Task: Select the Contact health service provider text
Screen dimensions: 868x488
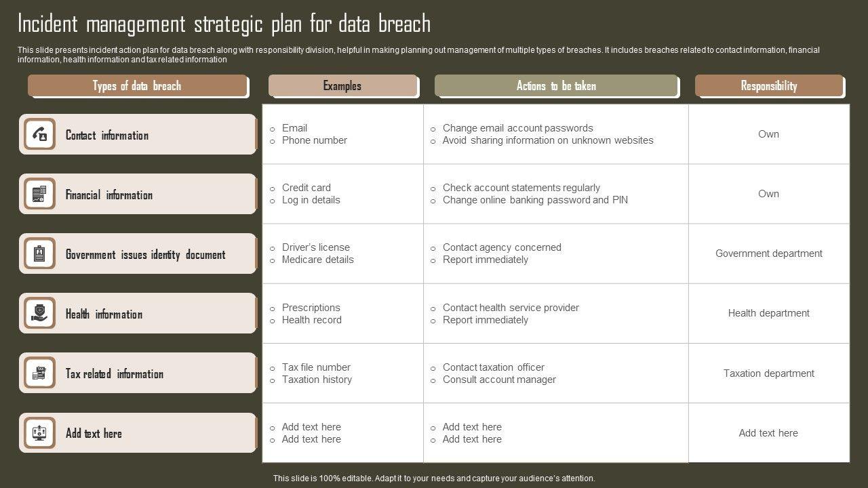Action: point(511,308)
